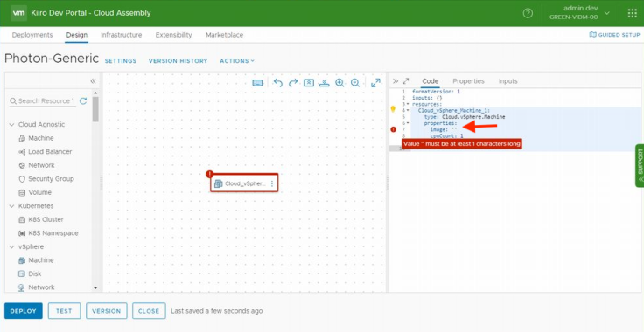The image size is (644, 332).
Task: Collapse the code panel chevrons
Action: (x=395, y=80)
